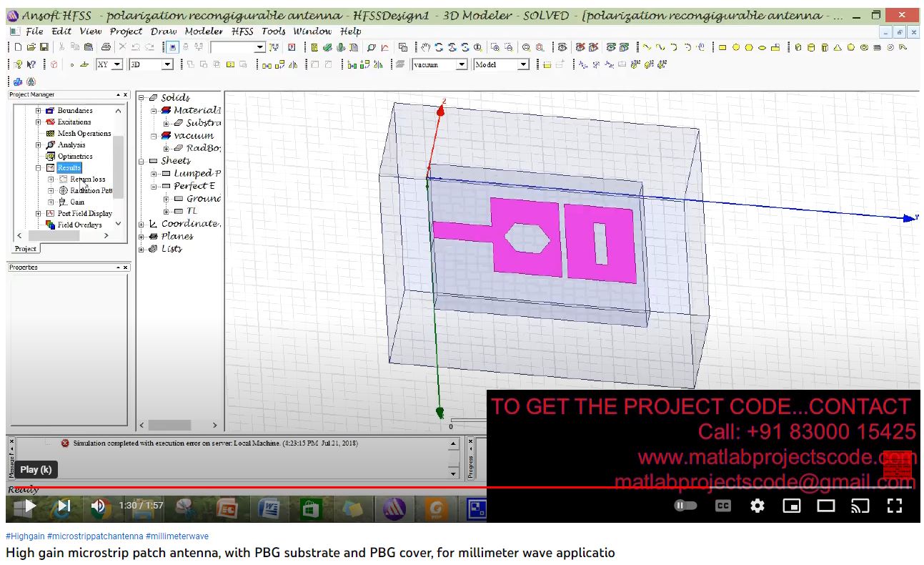Click the Open file folder icon

tap(31, 47)
